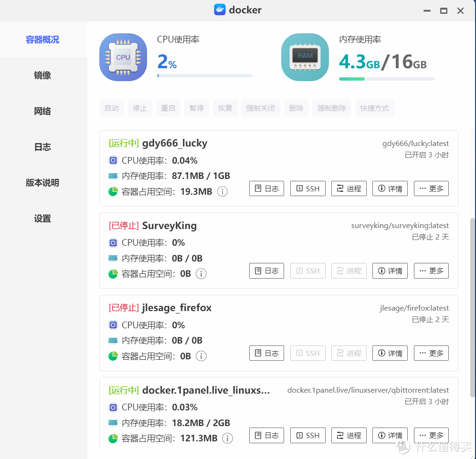Open 日志 logs for the SurveyKing container
Viewport: 476px width, 459px height.
[266, 271]
